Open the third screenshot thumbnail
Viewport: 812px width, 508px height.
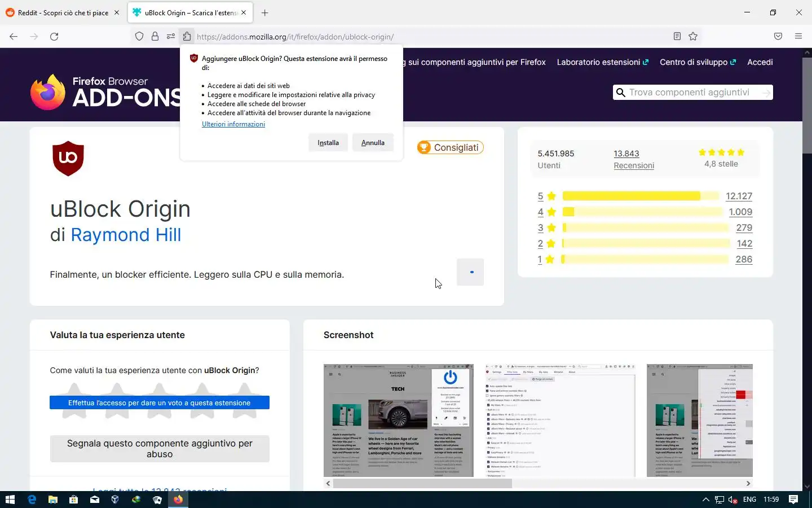[x=700, y=421]
